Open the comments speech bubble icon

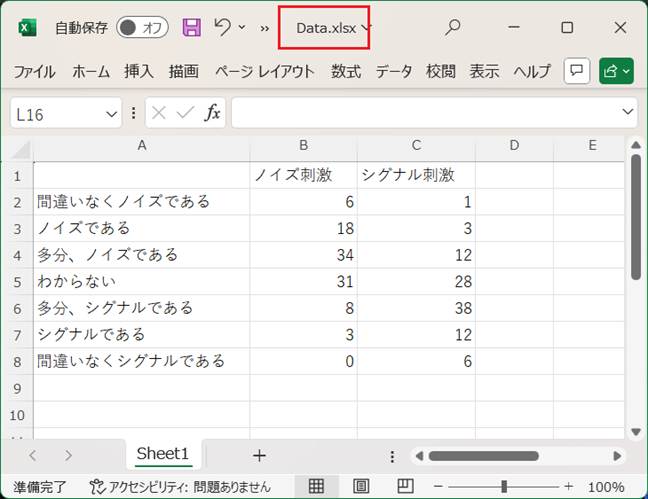coord(576,71)
